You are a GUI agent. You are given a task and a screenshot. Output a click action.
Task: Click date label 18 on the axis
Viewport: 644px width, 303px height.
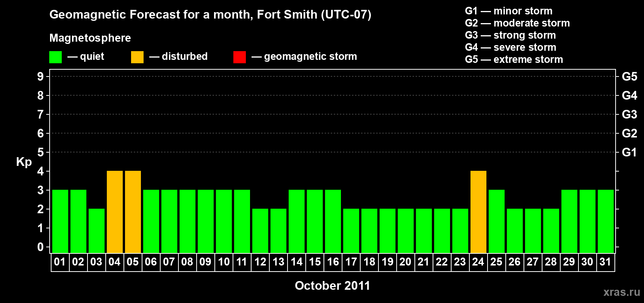tap(369, 262)
